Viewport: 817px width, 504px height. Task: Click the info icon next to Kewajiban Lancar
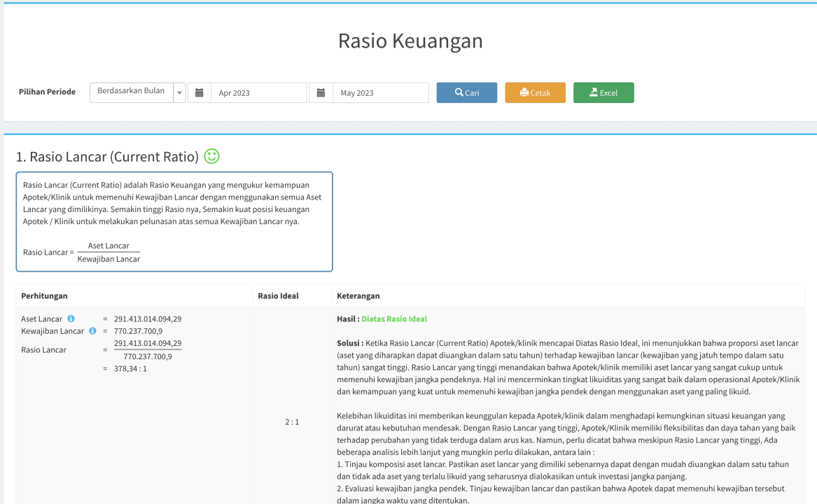coord(92,331)
